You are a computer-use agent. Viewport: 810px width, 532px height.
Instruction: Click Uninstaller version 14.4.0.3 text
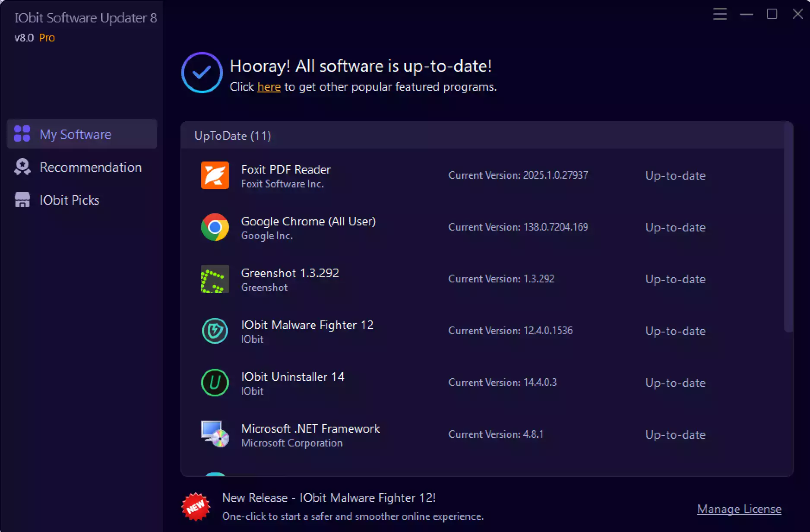pyautogui.click(x=503, y=383)
